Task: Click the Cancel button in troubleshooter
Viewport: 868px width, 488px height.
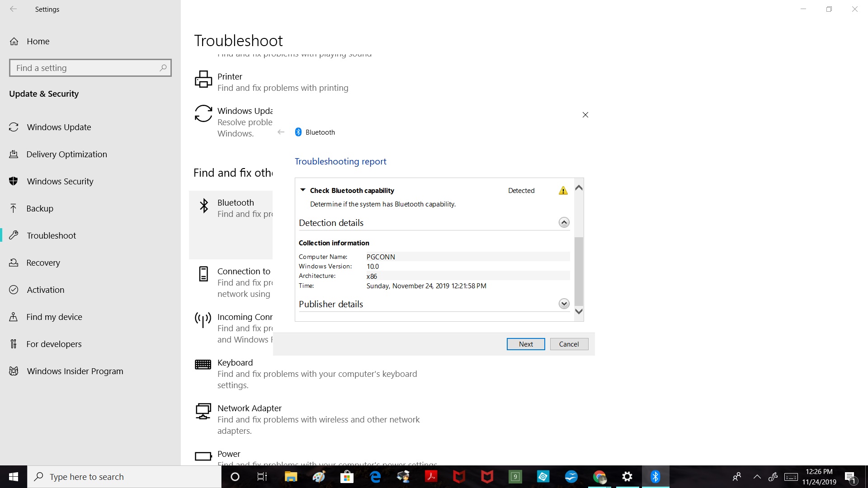Action: 569,344
